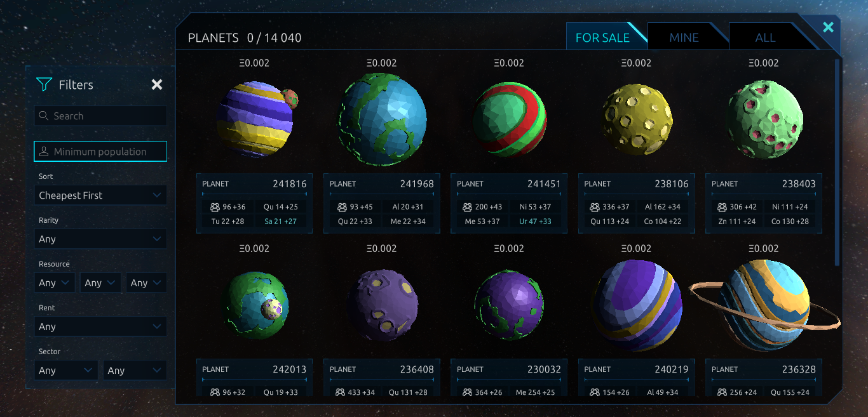Screen dimensions: 868x417
Task: Close the Filters panel with X
Action: click(157, 84)
